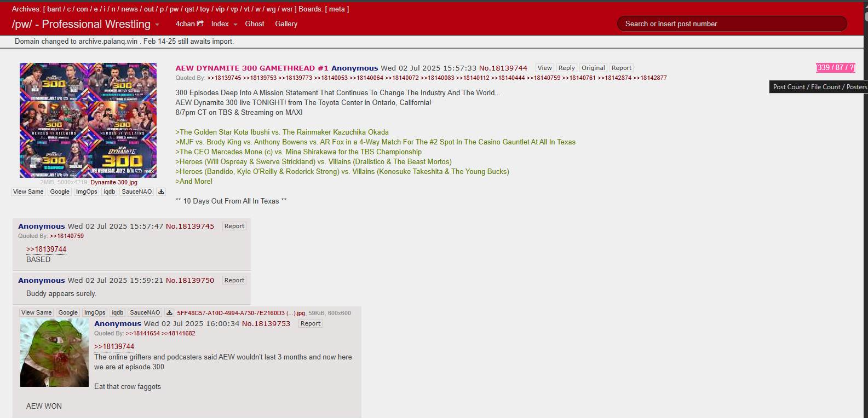Open the >>18141654 backlink under post 18139753

pyautogui.click(x=143, y=334)
